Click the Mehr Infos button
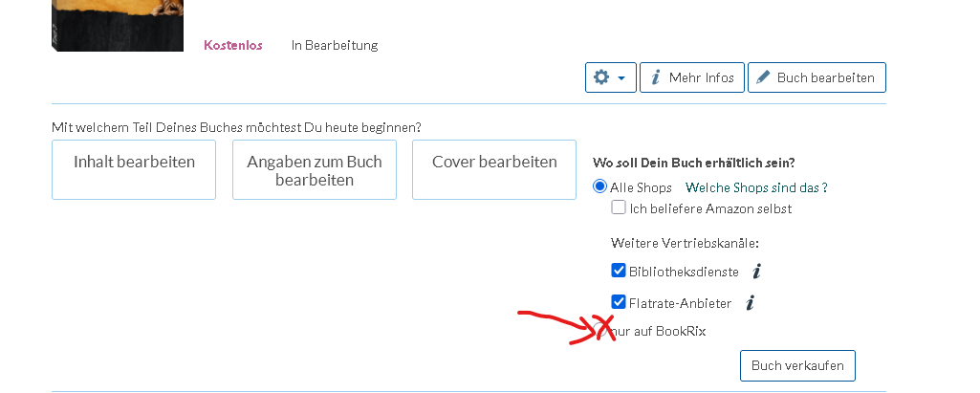Viewport: 980px width, 393px height. tap(692, 77)
